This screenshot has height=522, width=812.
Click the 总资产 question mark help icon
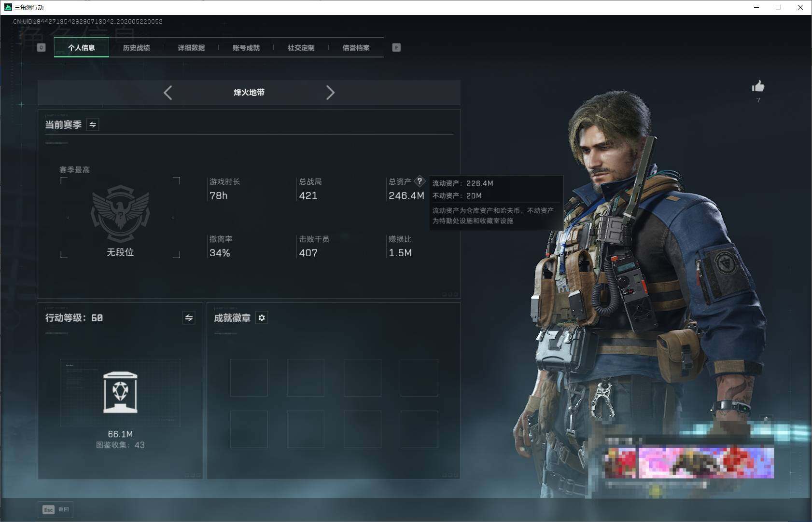[420, 181]
